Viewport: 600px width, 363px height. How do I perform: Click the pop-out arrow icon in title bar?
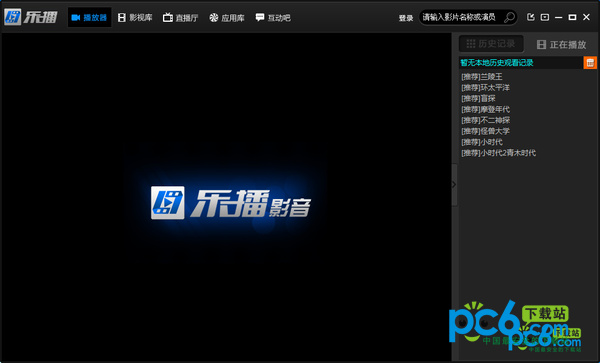[530, 17]
